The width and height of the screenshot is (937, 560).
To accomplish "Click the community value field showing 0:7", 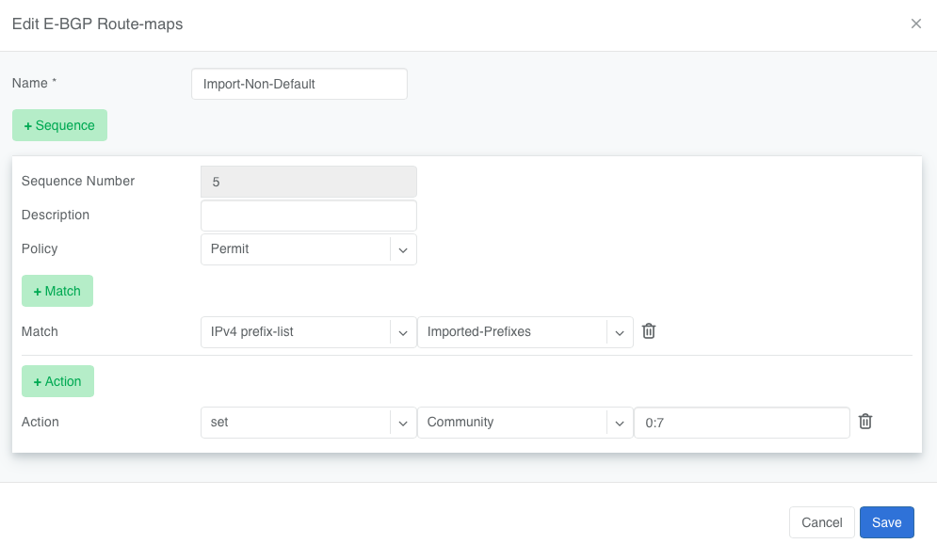I will 741,424.
